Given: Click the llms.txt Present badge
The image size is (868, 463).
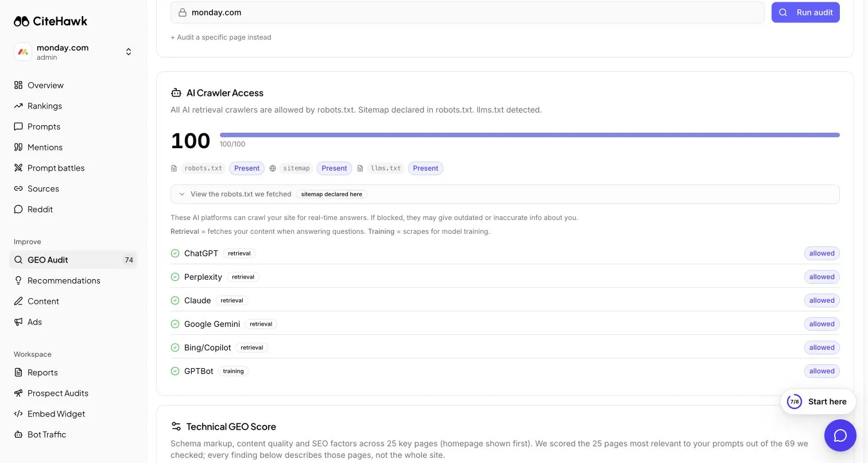Looking at the screenshot, I should pos(425,168).
